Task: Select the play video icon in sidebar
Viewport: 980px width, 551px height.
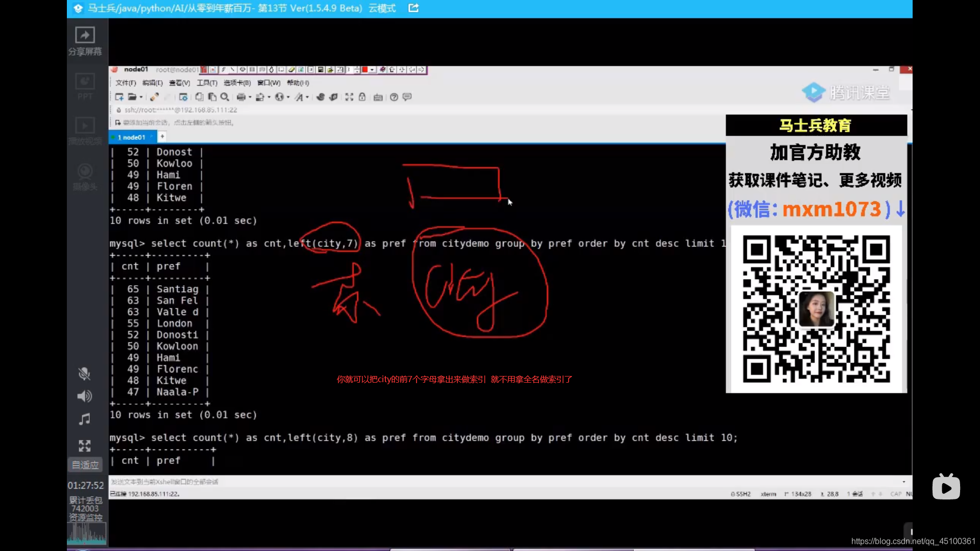Action: (85, 126)
